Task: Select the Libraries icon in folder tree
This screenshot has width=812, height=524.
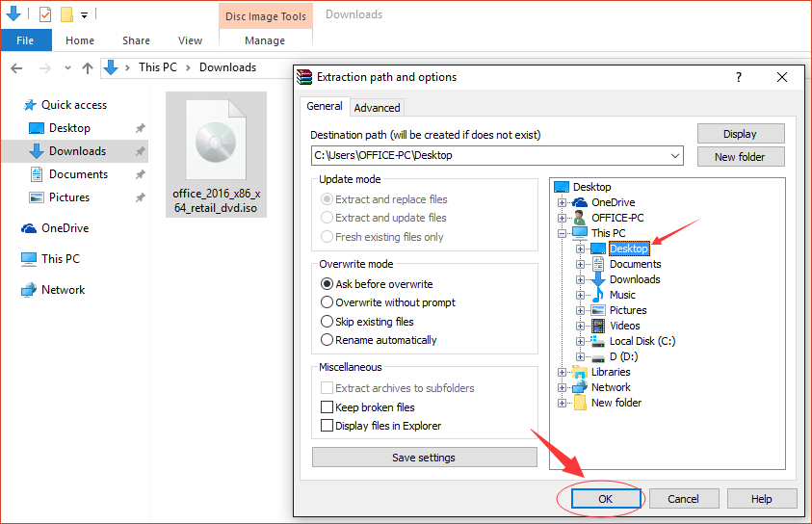Action: tap(580, 372)
